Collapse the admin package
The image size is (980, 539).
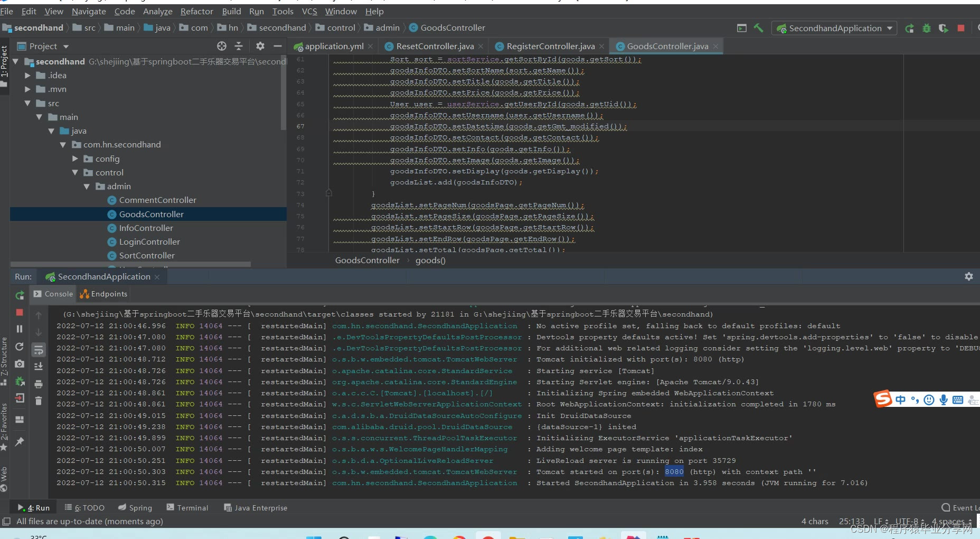point(87,187)
